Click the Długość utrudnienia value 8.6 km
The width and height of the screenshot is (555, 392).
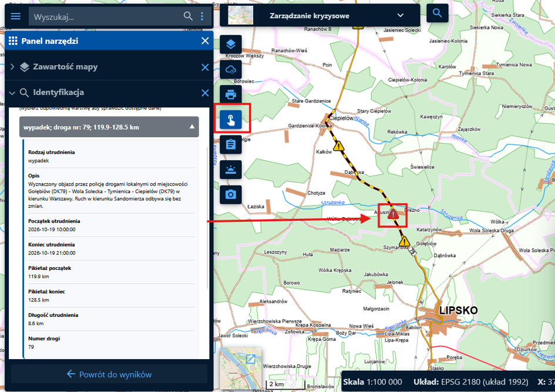36,323
